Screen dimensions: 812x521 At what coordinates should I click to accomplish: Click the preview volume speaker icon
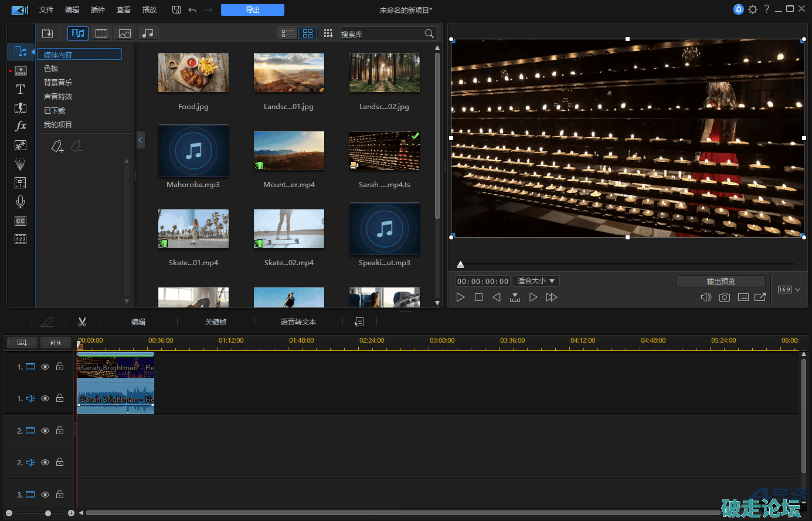(706, 297)
